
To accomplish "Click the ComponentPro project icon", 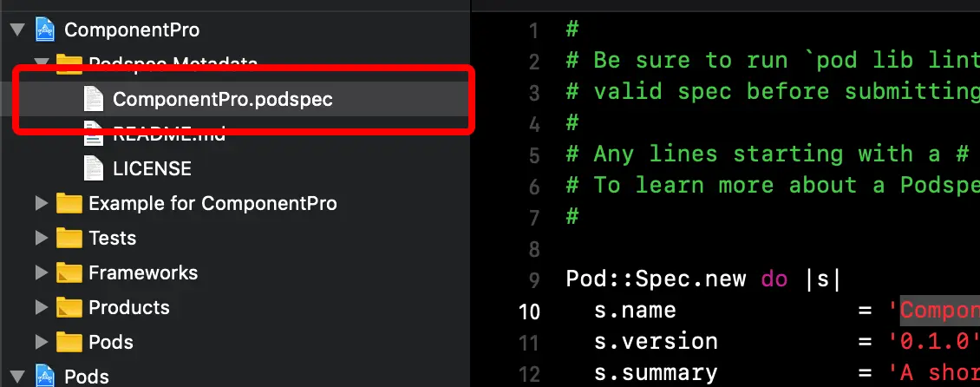I will tap(45, 30).
